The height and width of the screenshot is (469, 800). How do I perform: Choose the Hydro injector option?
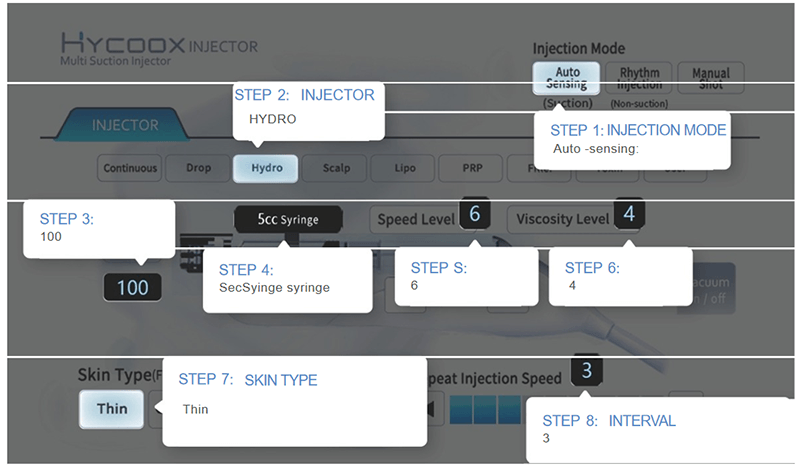click(266, 168)
